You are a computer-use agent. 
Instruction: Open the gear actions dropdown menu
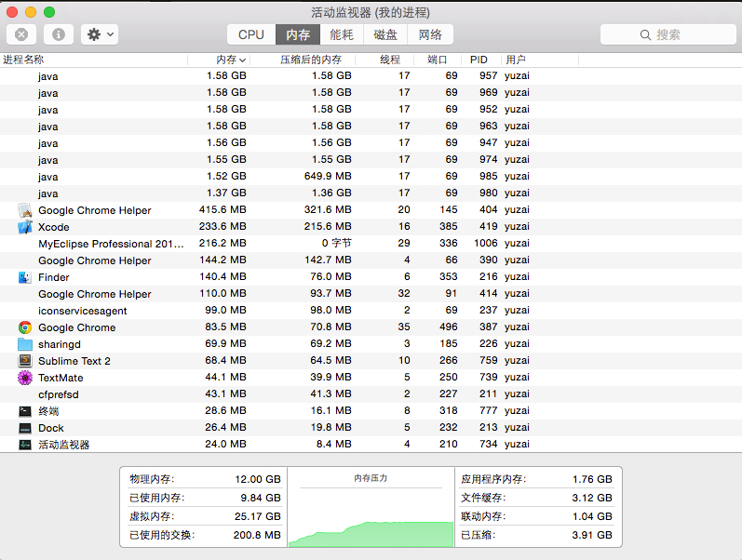click(x=100, y=34)
